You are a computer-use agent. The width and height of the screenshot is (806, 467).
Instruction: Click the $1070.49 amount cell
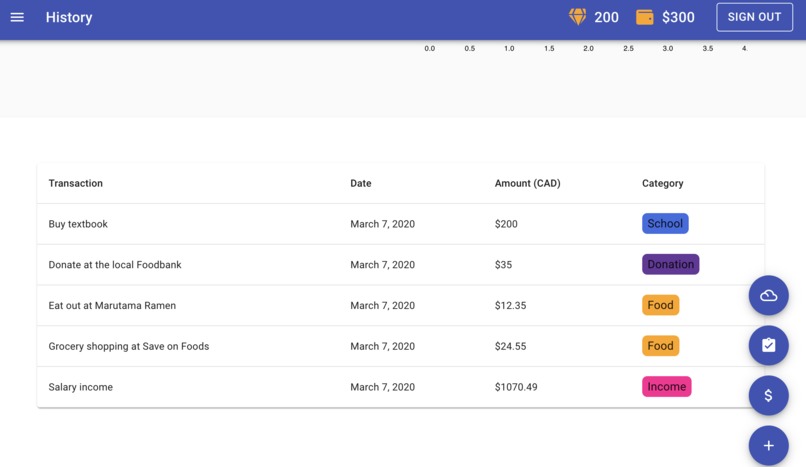tap(516, 387)
